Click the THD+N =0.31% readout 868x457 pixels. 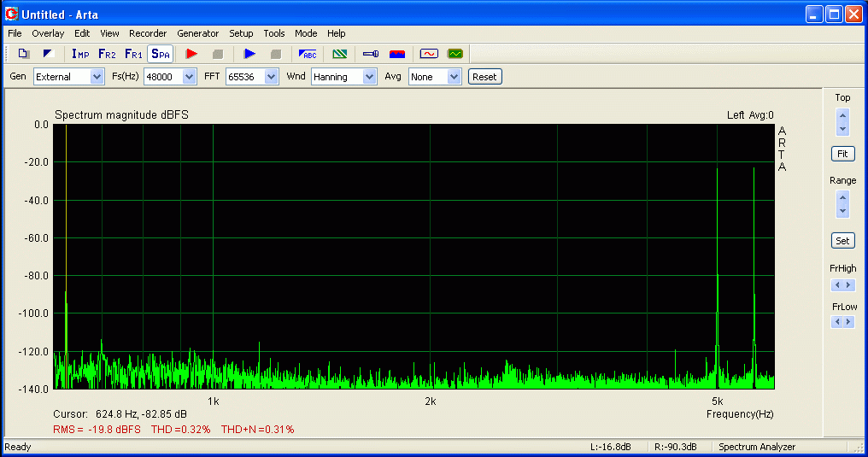point(257,430)
